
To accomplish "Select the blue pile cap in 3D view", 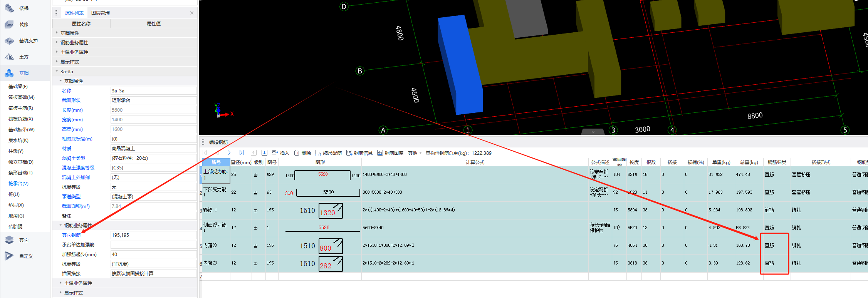I will coord(460,65).
